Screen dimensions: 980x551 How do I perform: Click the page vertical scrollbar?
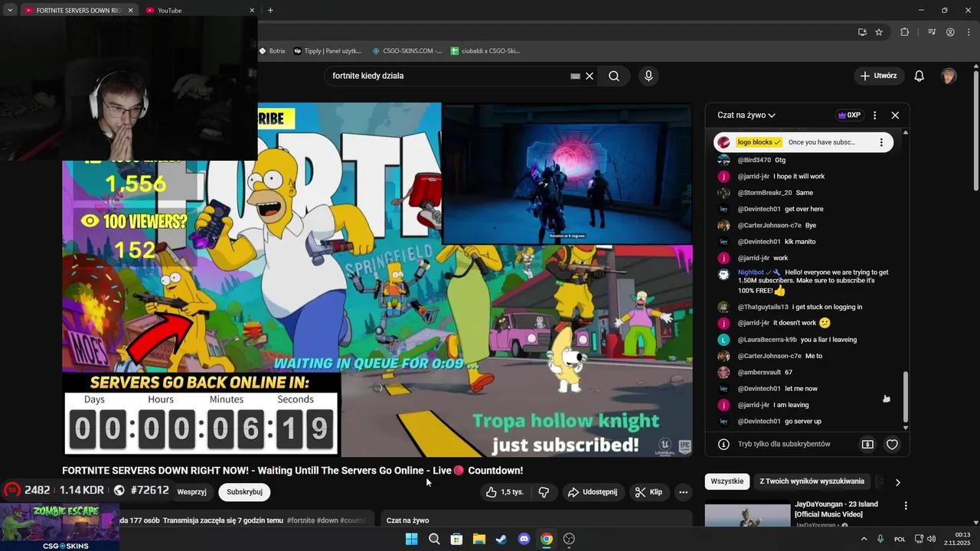click(x=975, y=130)
